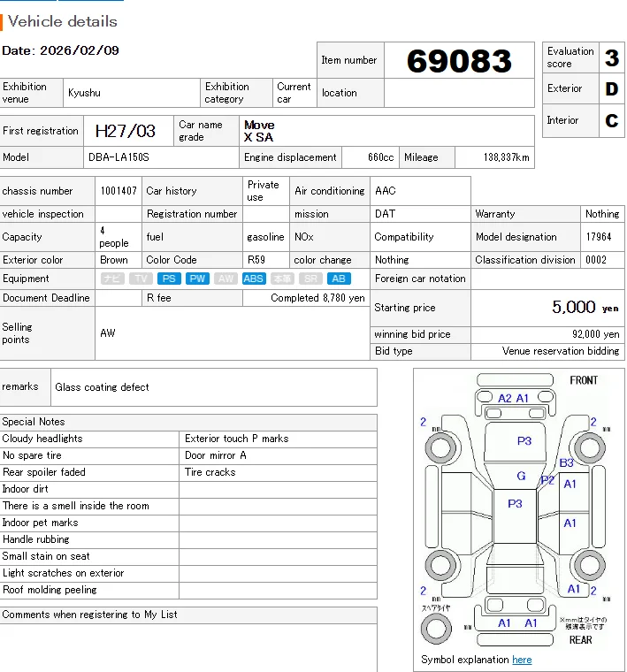Click the B3 damage mark on diagram

pos(566,462)
